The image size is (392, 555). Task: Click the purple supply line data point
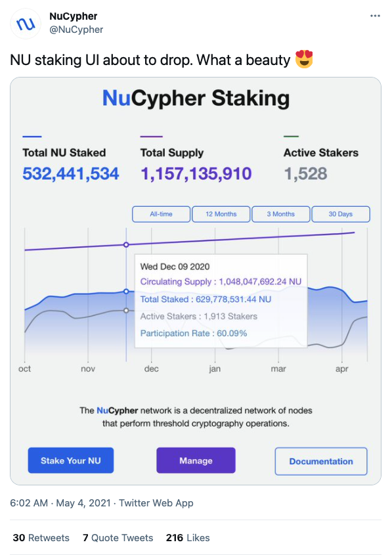pyautogui.click(x=126, y=244)
